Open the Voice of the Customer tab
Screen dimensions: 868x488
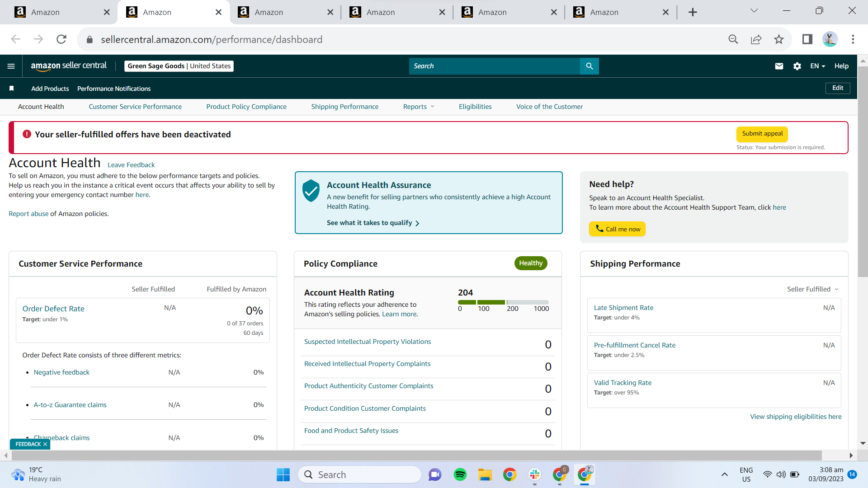click(x=550, y=107)
